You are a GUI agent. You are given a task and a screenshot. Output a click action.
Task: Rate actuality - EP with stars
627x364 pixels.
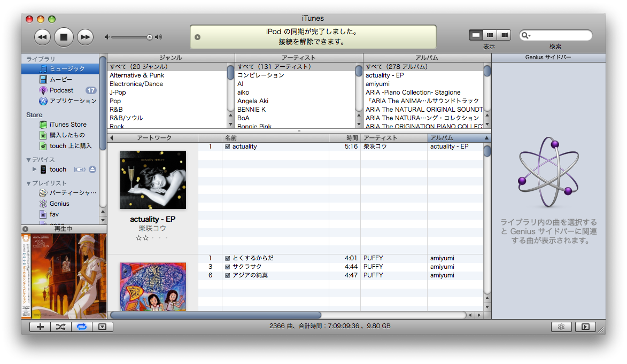152,238
